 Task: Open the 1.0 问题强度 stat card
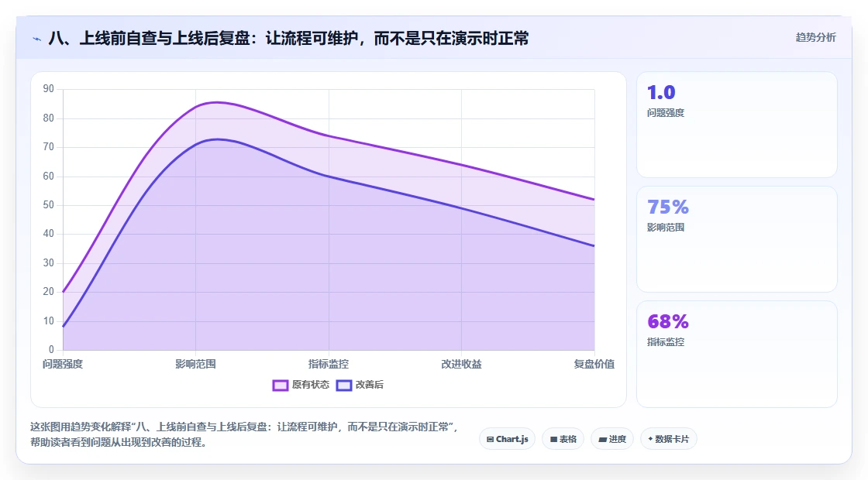pos(737,125)
